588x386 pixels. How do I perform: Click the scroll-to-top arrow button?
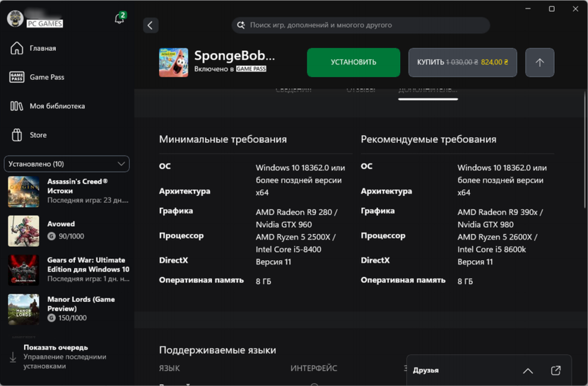pos(539,62)
